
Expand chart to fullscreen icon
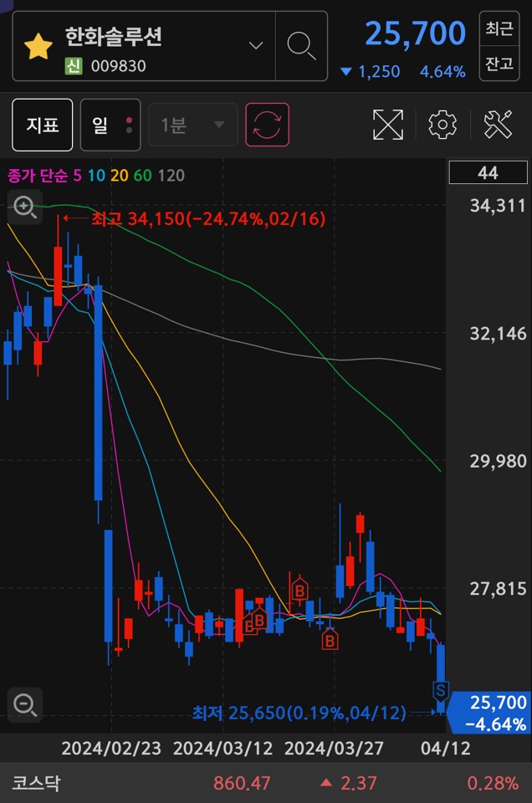tap(387, 125)
